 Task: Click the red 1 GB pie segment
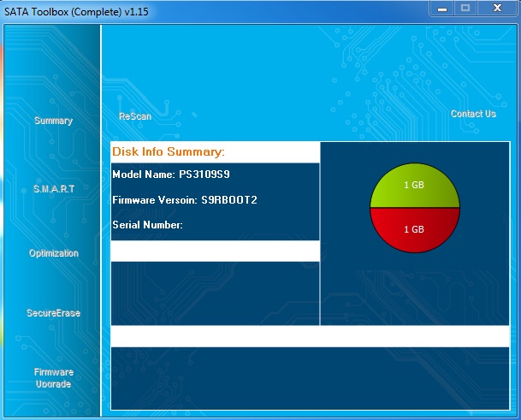click(x=415, y=230)
